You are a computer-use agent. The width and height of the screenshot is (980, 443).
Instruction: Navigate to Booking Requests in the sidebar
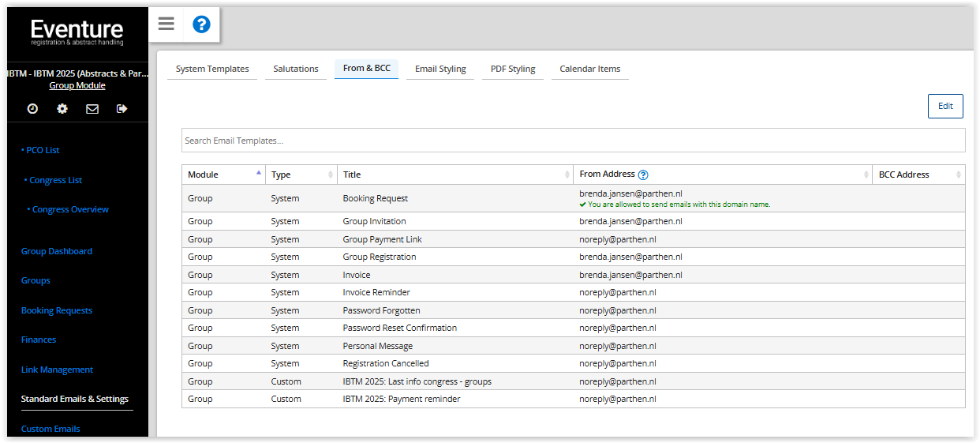tap(57, 310)
